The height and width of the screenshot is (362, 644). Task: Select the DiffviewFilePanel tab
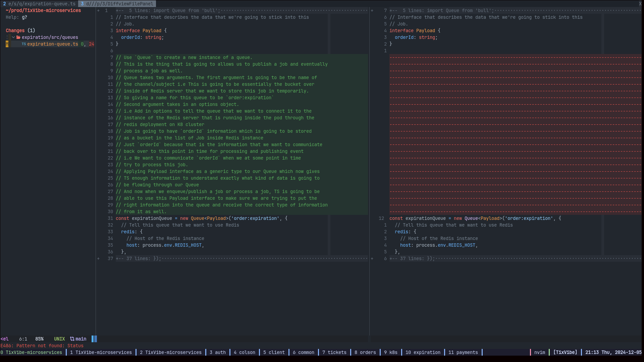click(x=117, y=4)
